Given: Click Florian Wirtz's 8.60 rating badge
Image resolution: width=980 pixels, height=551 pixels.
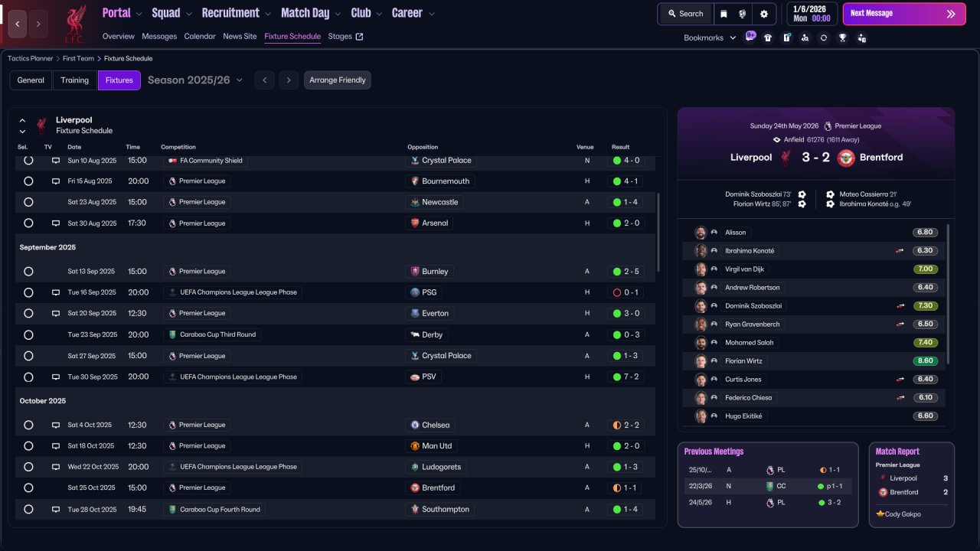Looking at the screenshot, I should pos(925,361).
